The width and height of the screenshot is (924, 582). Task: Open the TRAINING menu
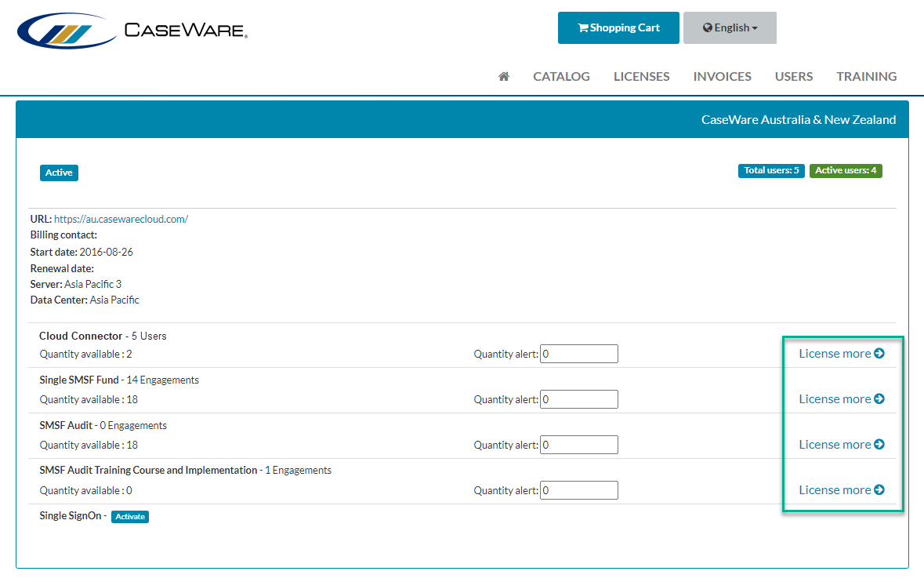(866, 77)
